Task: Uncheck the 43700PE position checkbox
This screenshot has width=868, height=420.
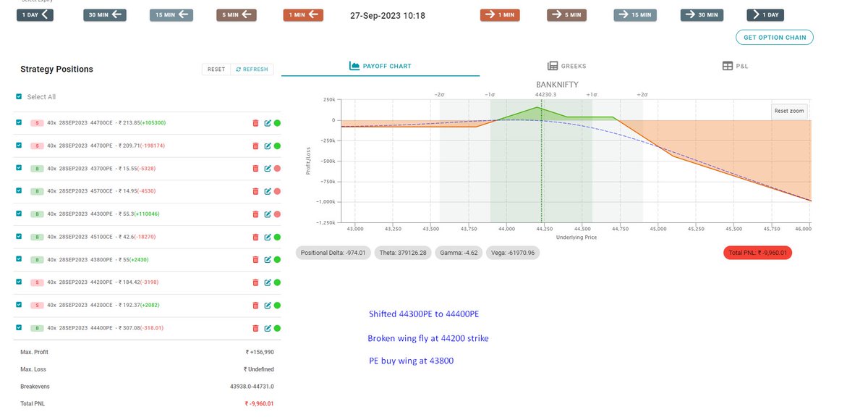Action: (x=19, y=168)
